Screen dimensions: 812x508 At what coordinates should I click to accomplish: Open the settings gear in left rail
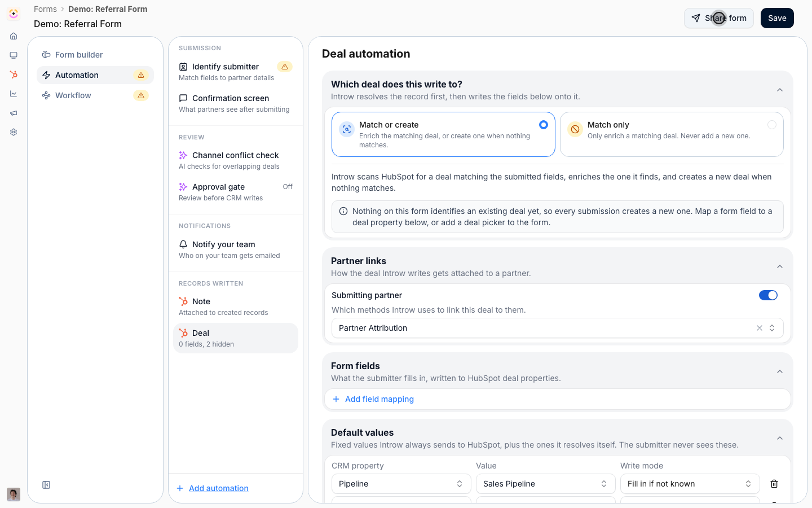[14, 132]
